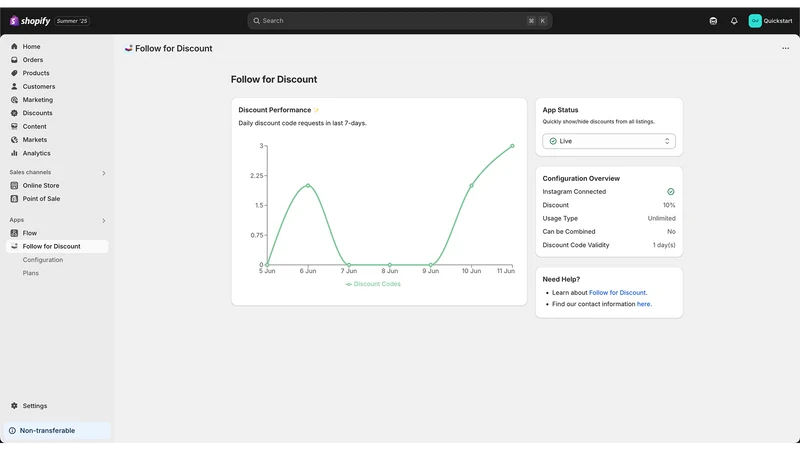Open Customers in the sidebar
The image size is (800, 450).
(39, 86)
